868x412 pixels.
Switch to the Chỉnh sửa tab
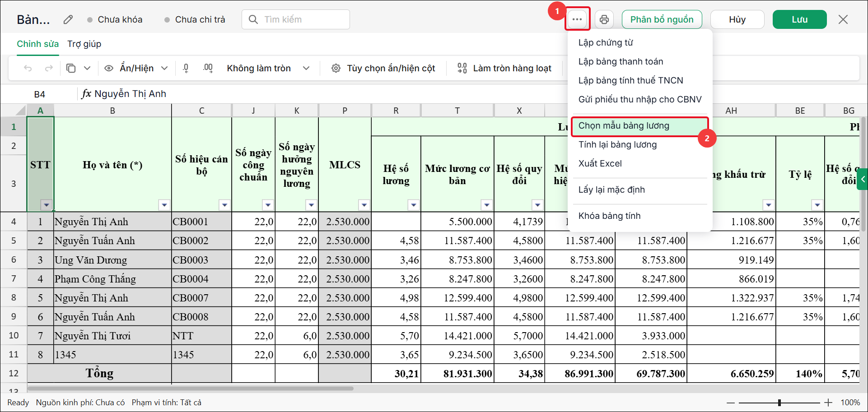point(38,44)
